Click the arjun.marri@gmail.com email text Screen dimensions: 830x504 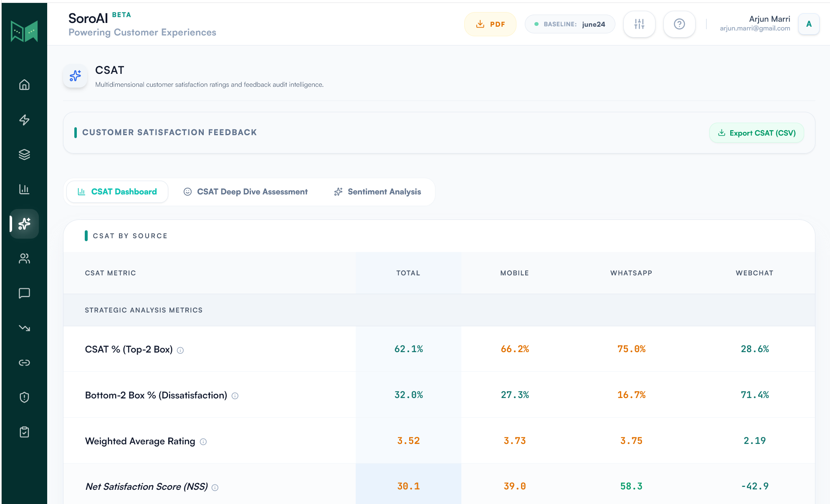[x=755, y=28]
